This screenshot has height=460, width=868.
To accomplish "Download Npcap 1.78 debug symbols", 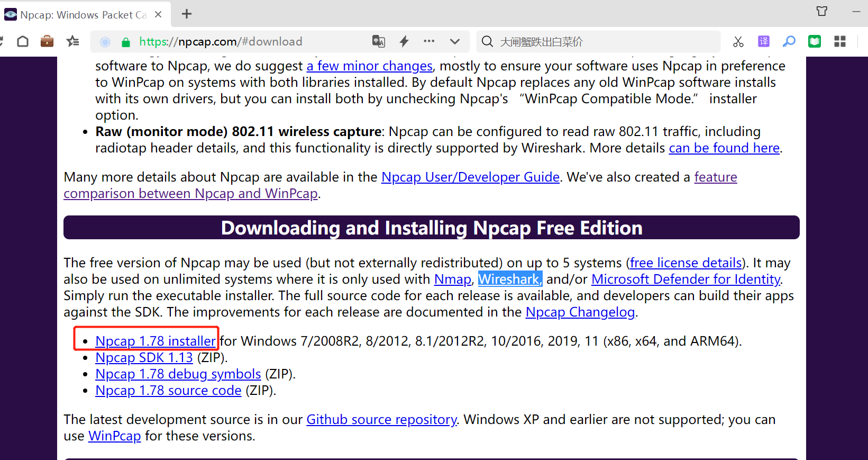I will pos(178,374).
